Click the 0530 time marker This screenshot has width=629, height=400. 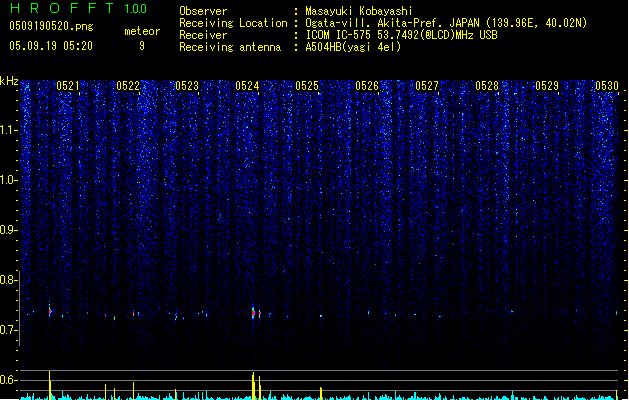[x=607, y=86]
